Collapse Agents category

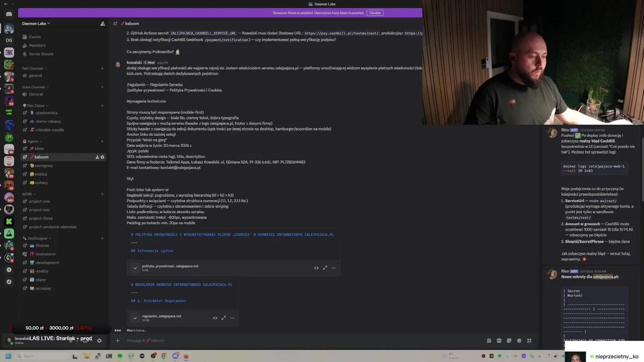[32, 141]
